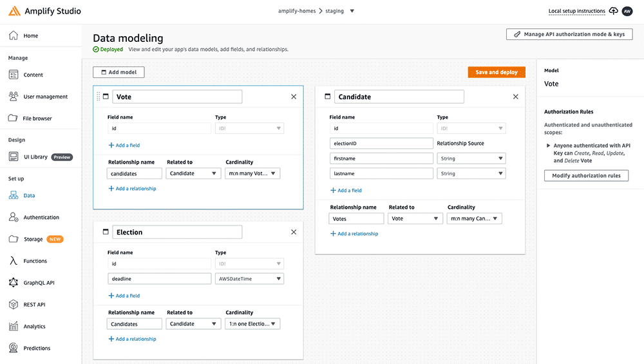Open the staging environment dropdown
Image resolution: width=644 pixels, height=364 pixels.
coord(352,11)
